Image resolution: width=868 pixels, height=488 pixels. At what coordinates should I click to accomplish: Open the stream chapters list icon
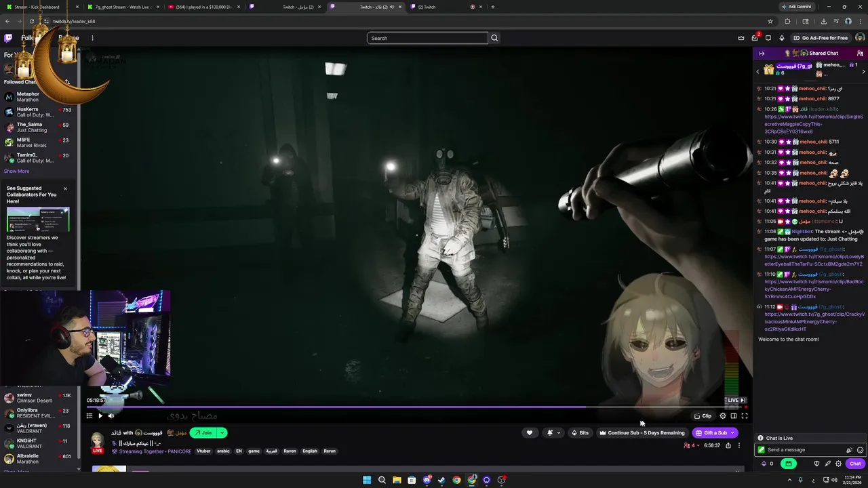(90, 416)
